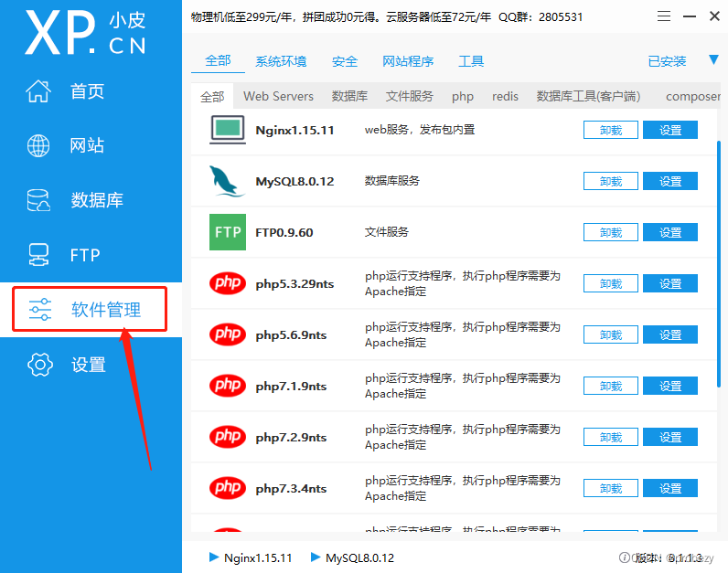Click the software list vertical scrollbar

click(x=719, y=263)
